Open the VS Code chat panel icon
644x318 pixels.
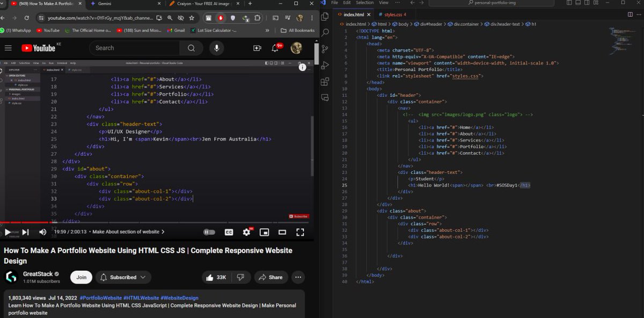coord(325,98)
